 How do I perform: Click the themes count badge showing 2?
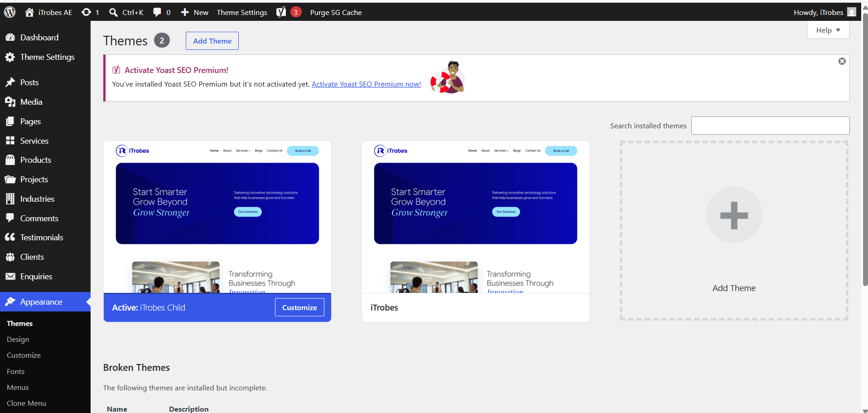point(162,40)
